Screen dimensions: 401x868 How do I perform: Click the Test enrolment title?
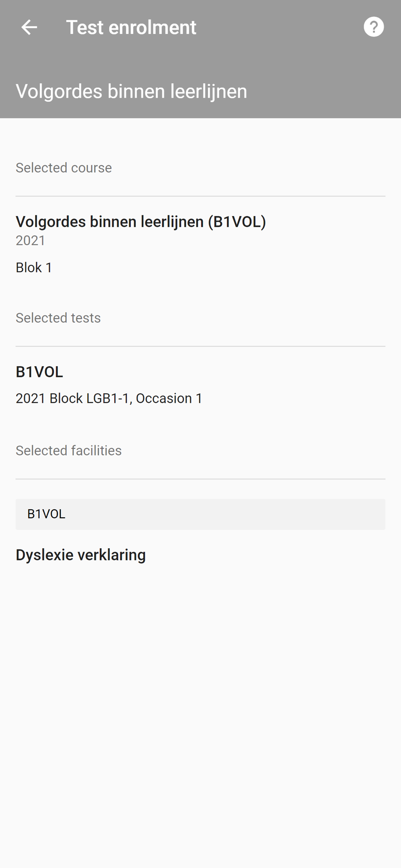coord(131,27)
